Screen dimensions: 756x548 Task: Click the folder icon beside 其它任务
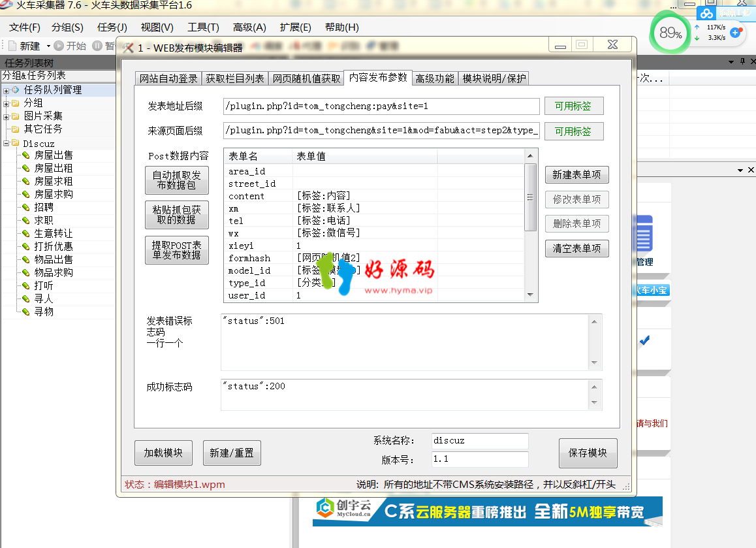16,129
